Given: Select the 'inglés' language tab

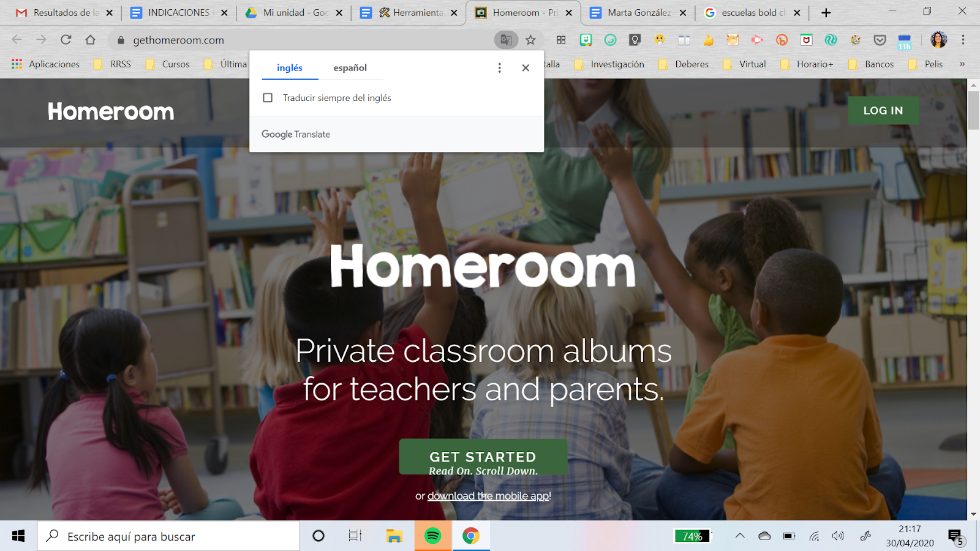Looking at the screenshot, I should 290,67.
